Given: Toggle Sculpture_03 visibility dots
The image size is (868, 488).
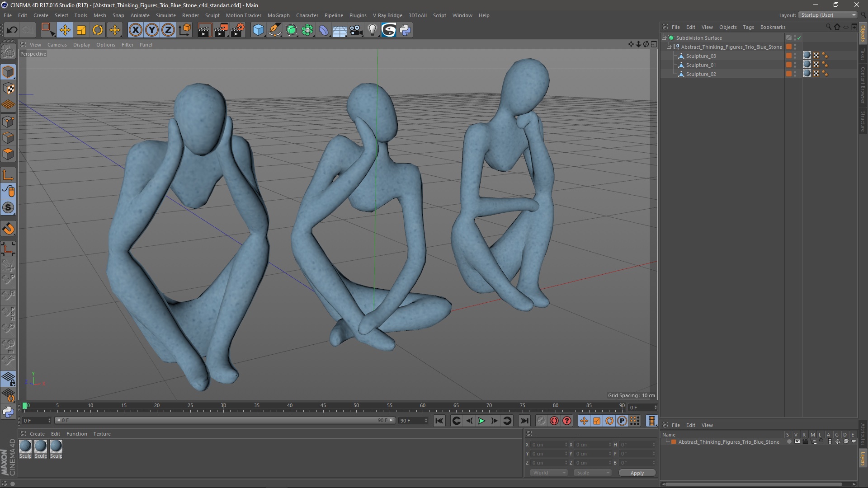Looking at the screenshot, I should pos(795,56).
